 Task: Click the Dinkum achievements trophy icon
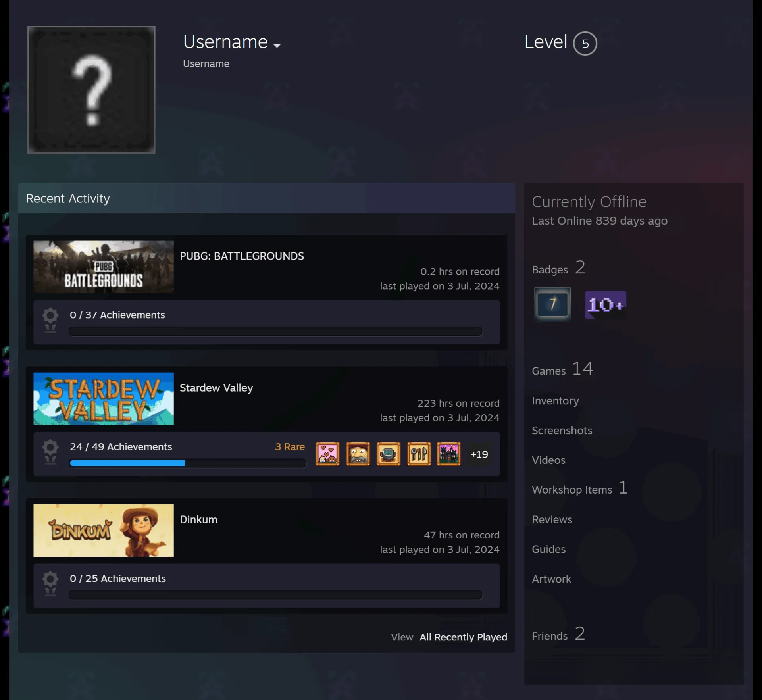50,584
